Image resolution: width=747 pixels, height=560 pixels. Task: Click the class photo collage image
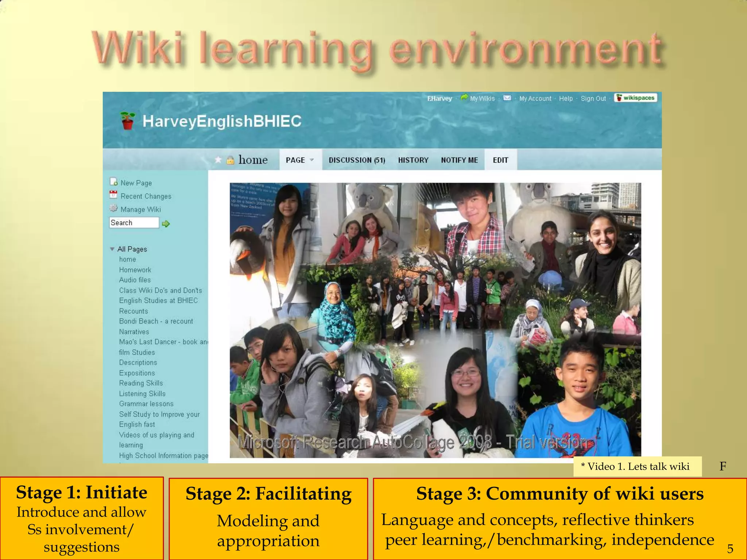point(435,320)
